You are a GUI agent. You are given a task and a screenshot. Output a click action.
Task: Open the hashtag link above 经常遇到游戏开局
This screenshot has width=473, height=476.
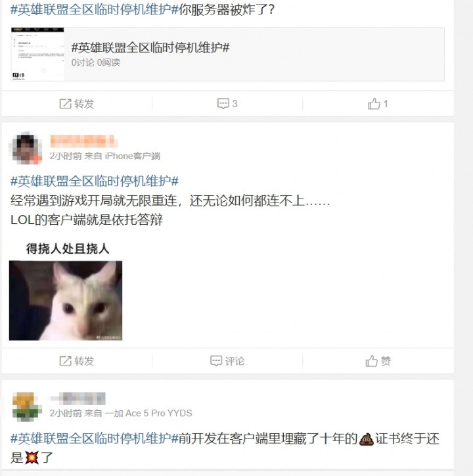[95, 181]
